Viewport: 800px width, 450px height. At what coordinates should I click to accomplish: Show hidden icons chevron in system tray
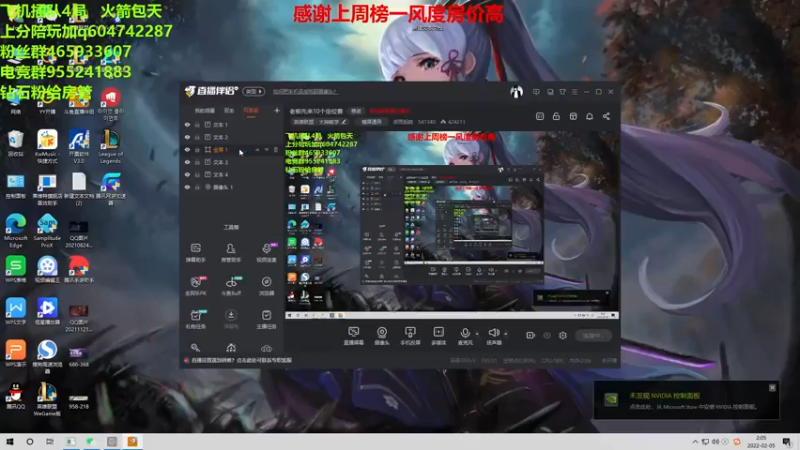click(695, 442)
